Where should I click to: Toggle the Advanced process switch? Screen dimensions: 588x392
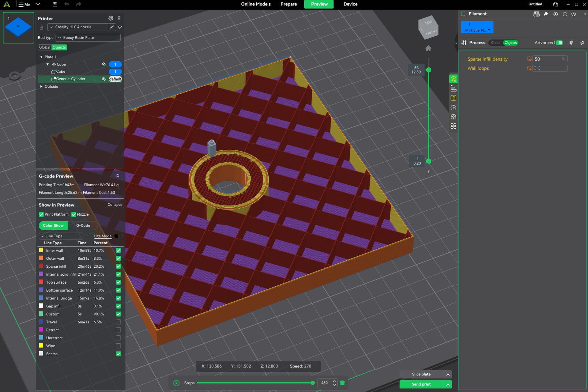pos(559,43)
